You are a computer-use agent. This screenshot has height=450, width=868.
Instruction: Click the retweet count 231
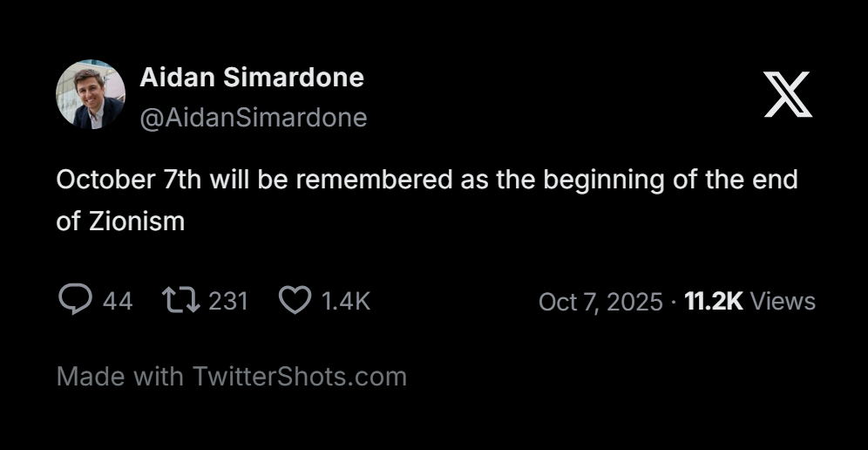[x=229, y=302]
